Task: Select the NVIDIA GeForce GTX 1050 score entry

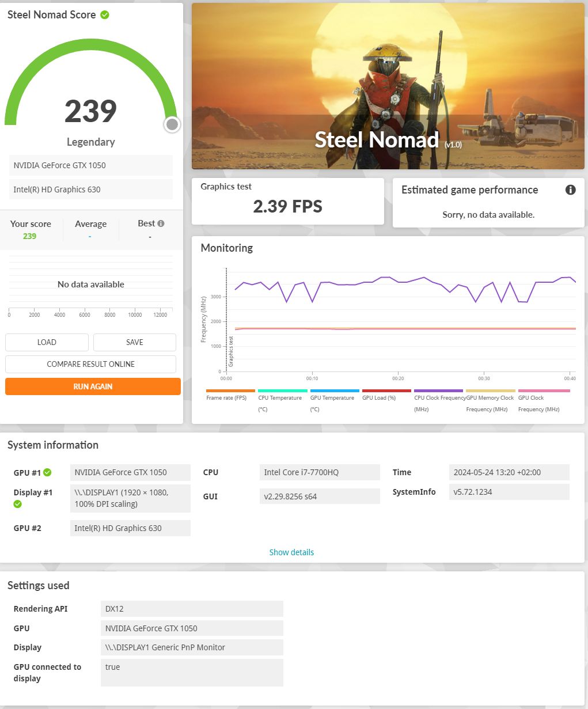Action: point(90,165)
